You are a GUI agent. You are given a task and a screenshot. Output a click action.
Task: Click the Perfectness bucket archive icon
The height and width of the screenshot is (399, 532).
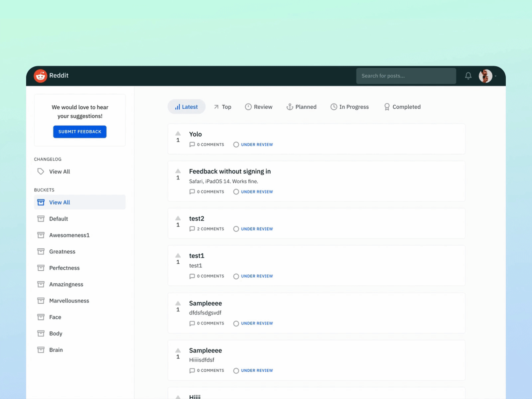41,268
